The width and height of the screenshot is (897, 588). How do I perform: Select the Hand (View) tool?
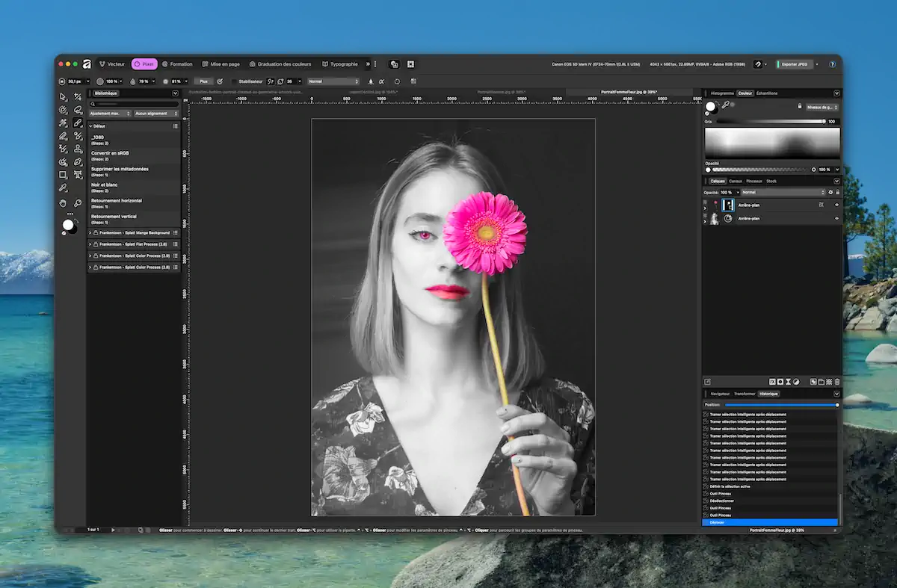pos(63,202)
